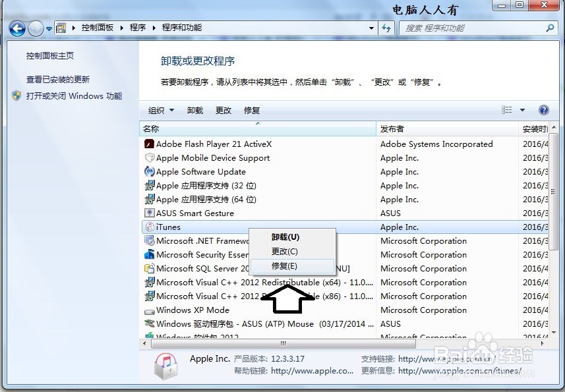
Task: Sort by the 安装时间 column header
Action: point(533,129)
